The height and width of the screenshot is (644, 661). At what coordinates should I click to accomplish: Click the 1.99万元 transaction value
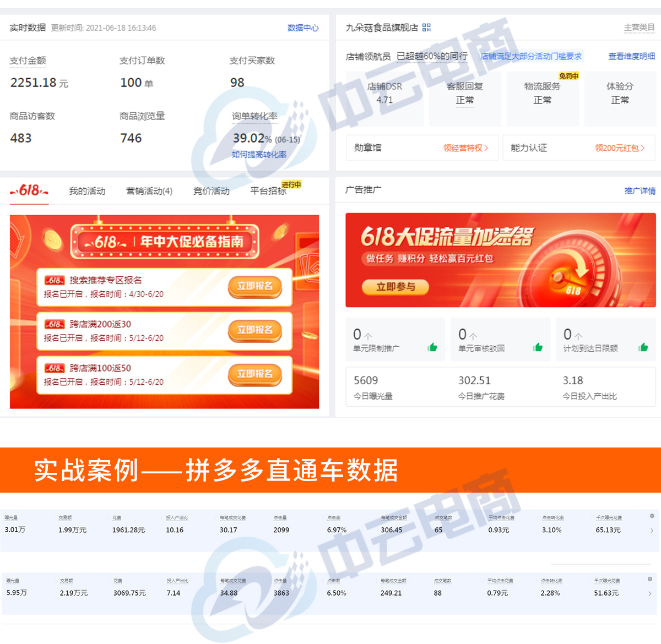[72, 530]
